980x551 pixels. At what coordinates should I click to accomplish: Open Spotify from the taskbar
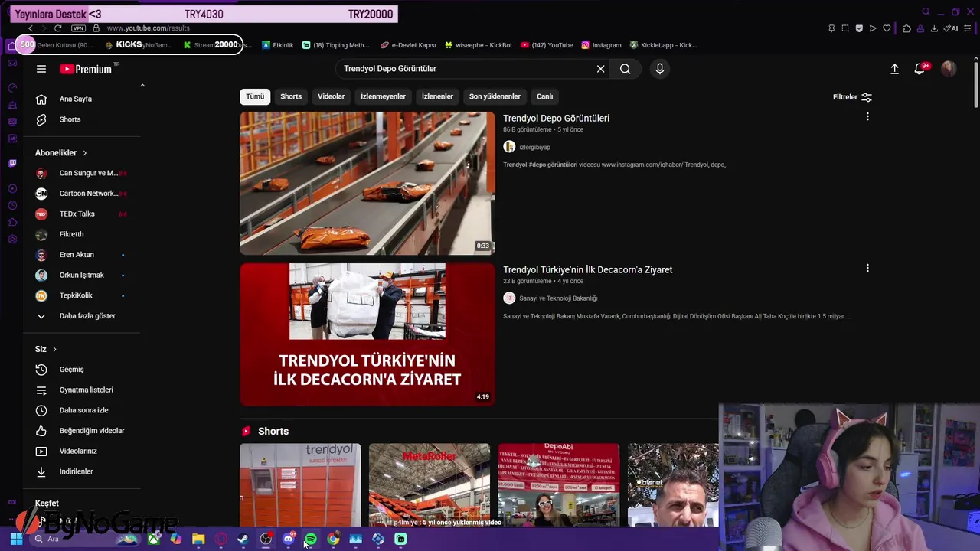pyautogui.click(x=311, y=540)
